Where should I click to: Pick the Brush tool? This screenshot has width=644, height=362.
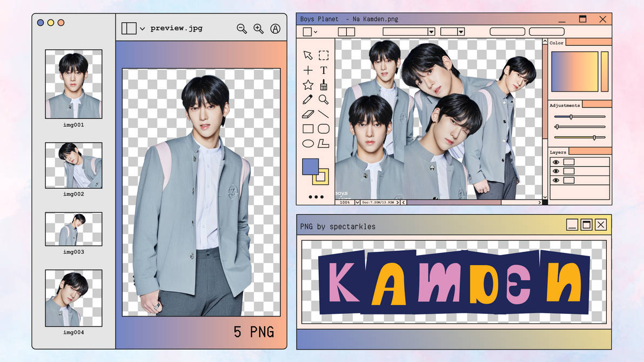click(323, 85)
